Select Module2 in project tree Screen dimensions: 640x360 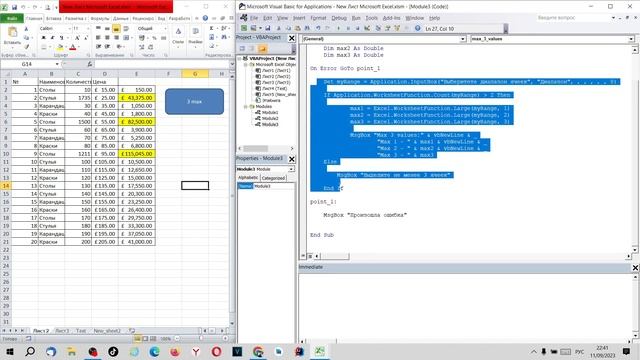[x=270, y=118]
